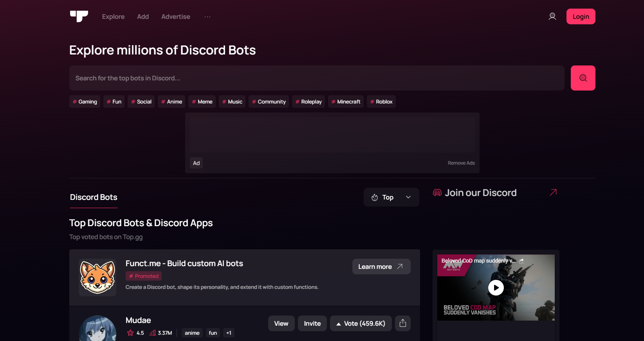Select the Community tag

269,102
